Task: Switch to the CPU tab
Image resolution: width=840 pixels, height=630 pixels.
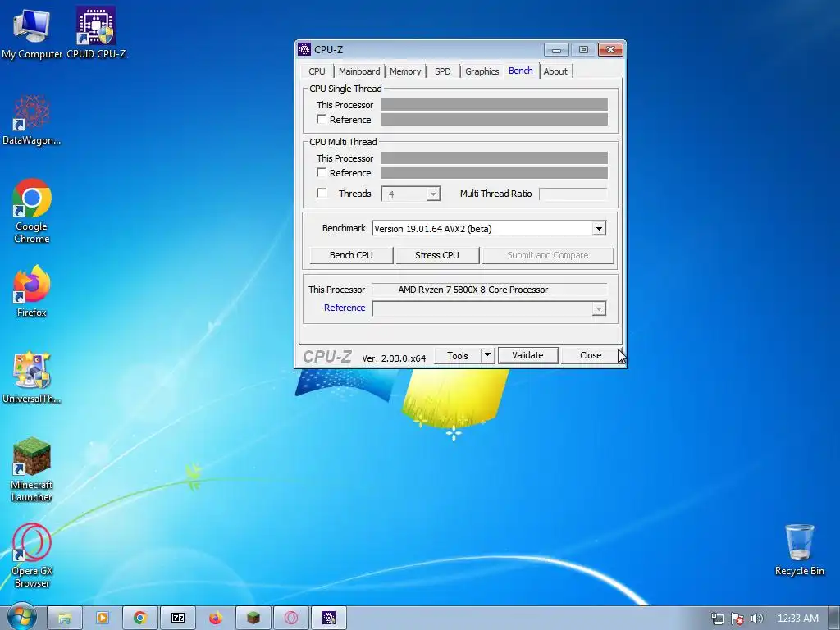Action: [x=317, y=71]
